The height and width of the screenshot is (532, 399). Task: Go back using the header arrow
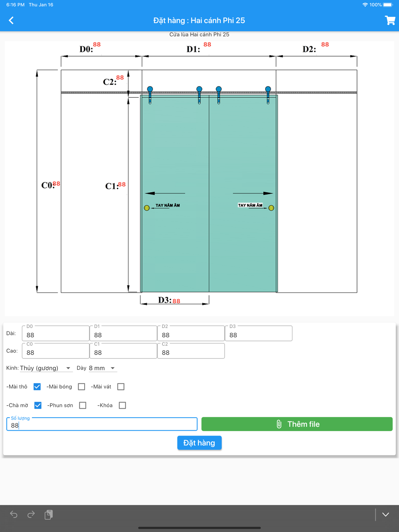(x=11, y=20)
